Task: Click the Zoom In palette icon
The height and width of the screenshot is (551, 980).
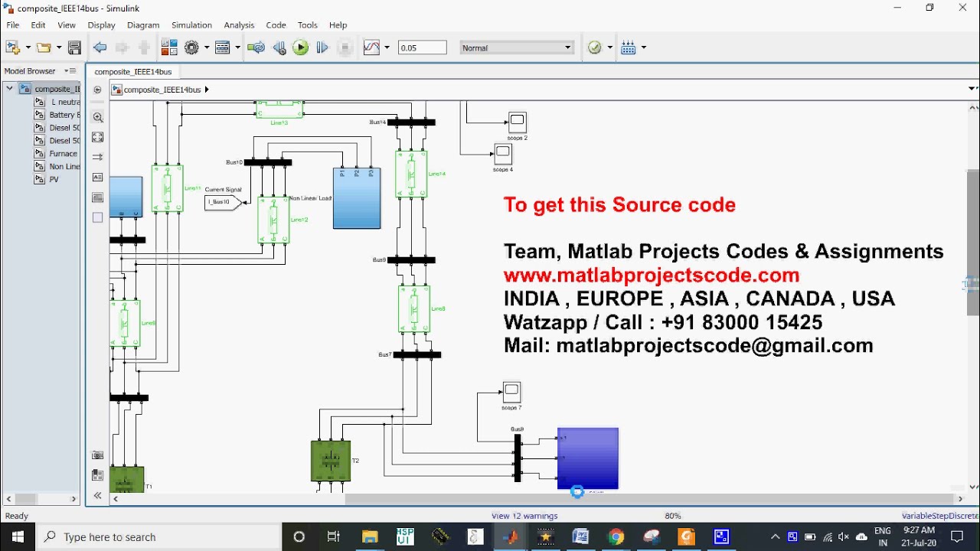Action: (97, 117)
